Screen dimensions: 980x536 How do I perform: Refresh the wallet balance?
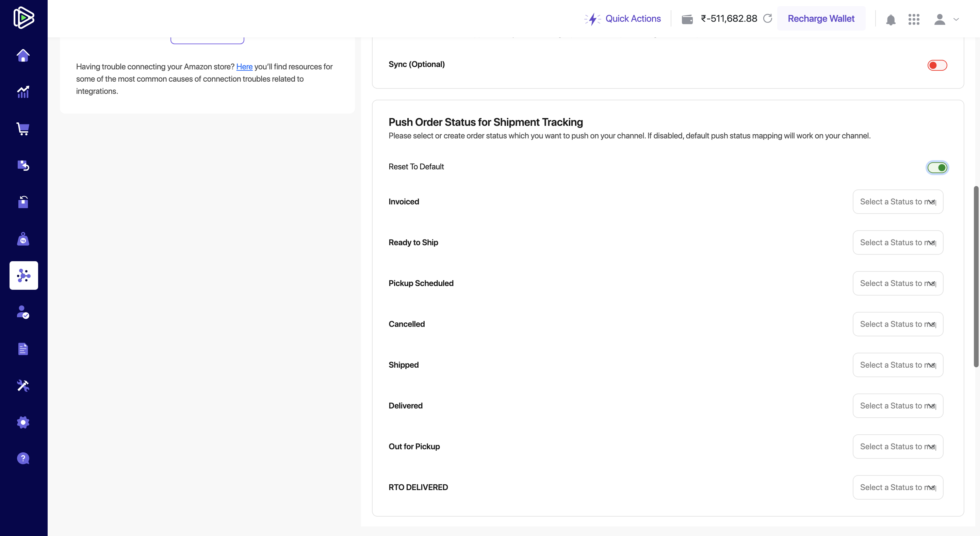click(x=768, y=19)
